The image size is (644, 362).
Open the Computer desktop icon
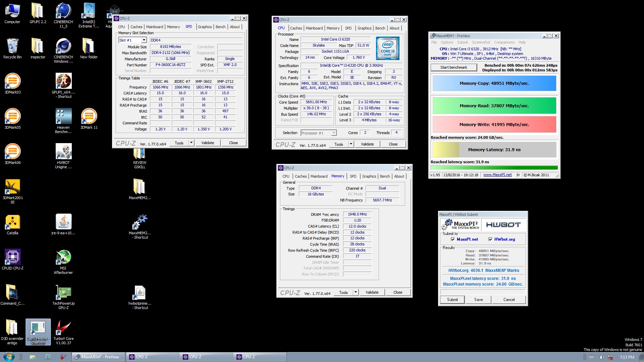click(12, 13)
